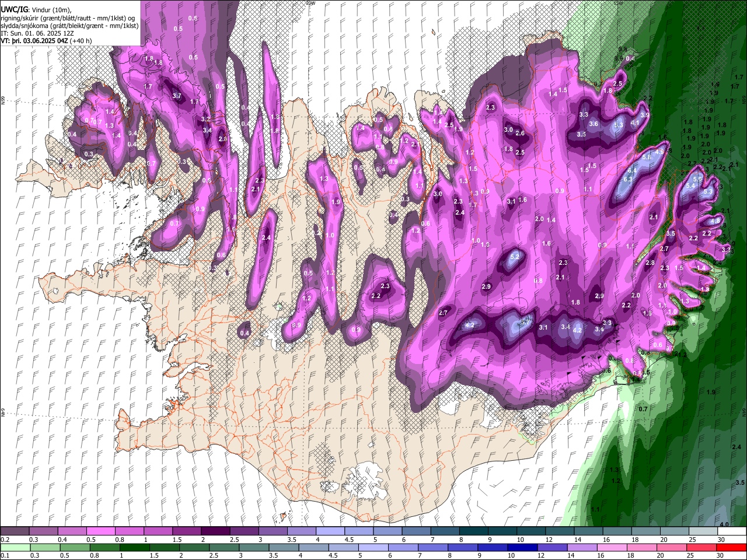Select upper legend bright pink swatch 0.5–0.8
Viewport: 747px width, 560px height.
[x=100, y=531]
